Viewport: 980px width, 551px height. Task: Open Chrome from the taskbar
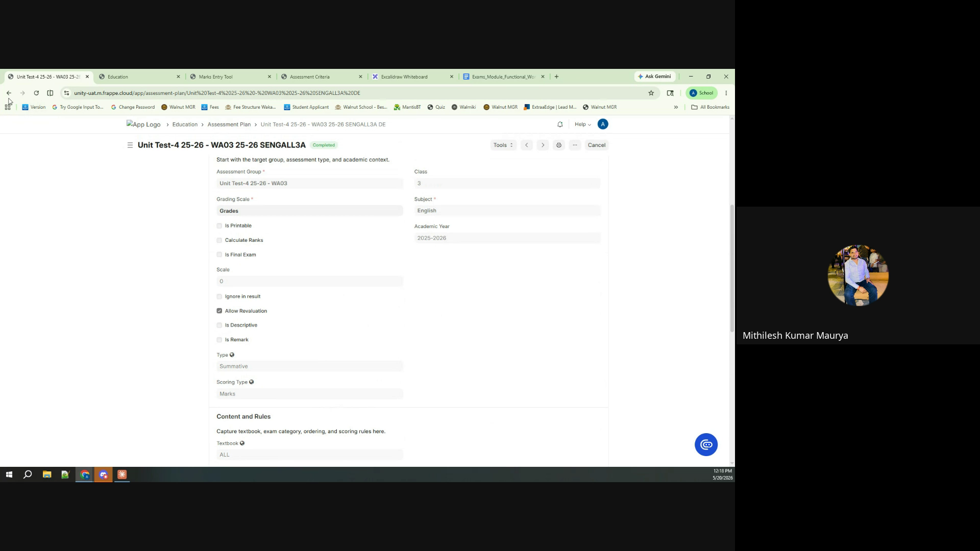[x=85, y=475]
